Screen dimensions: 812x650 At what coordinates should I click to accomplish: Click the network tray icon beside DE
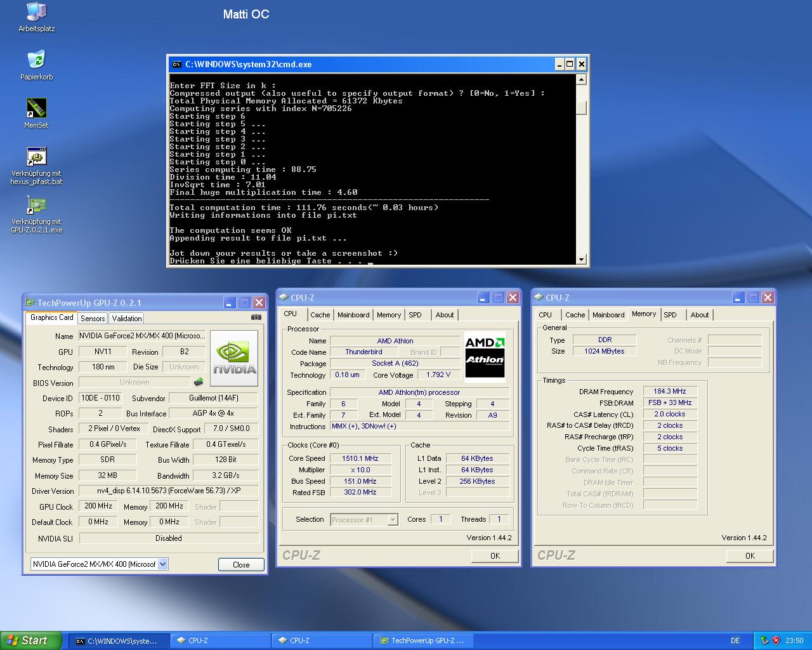tap(764, 640)
